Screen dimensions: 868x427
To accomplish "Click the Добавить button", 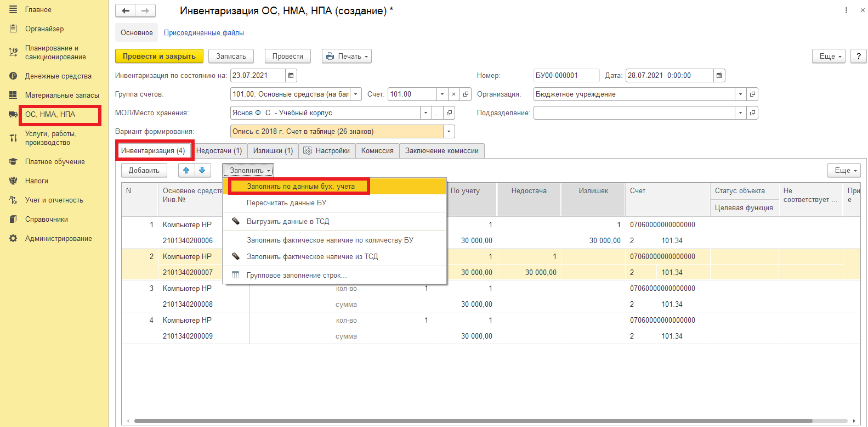I will point(144,170).
